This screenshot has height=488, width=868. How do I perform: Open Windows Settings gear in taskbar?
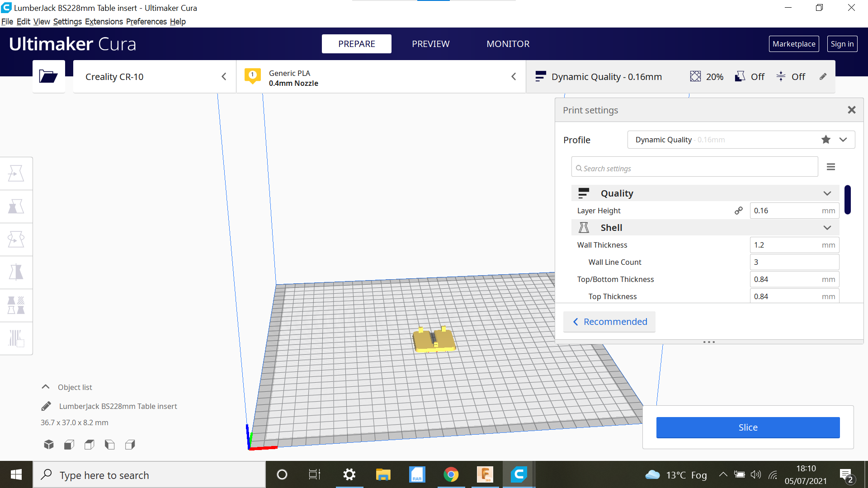click(349, 474)
